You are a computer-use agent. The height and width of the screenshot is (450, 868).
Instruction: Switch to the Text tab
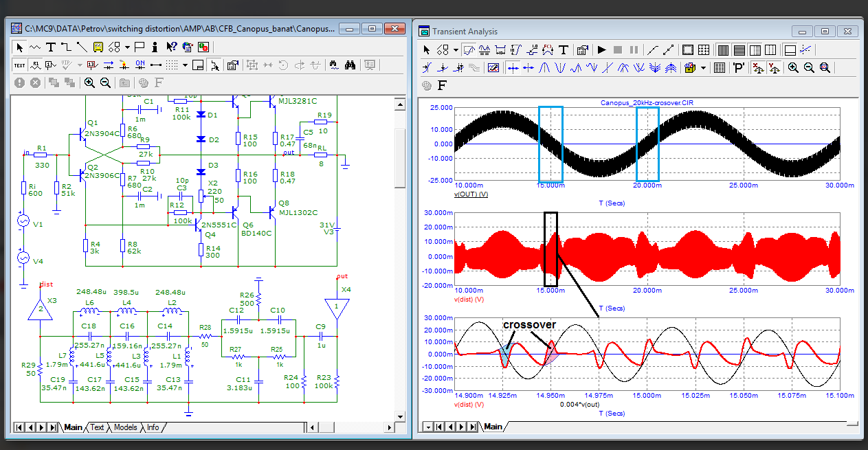[x=98, y=427]
